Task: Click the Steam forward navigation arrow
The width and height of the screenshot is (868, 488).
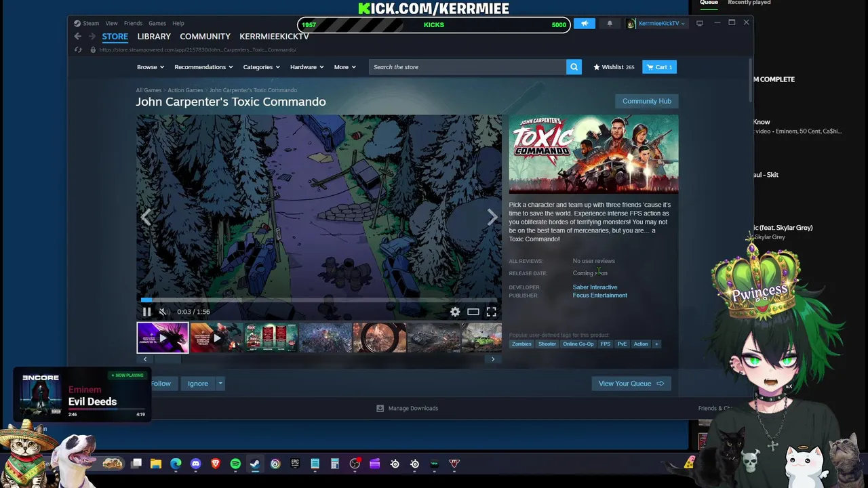Action: click(92, 37)
